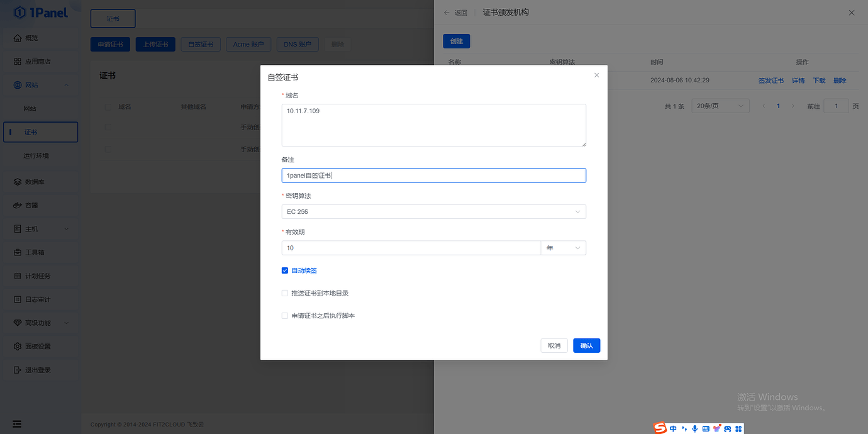Open 计划任务 scheduled tasks from sidebar
This screenshot has height=434, width=868.
point(19,275)
